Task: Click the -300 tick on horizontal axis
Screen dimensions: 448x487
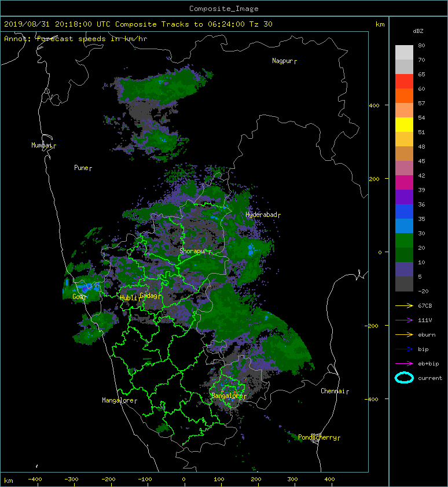Action: tap(72, 479)
